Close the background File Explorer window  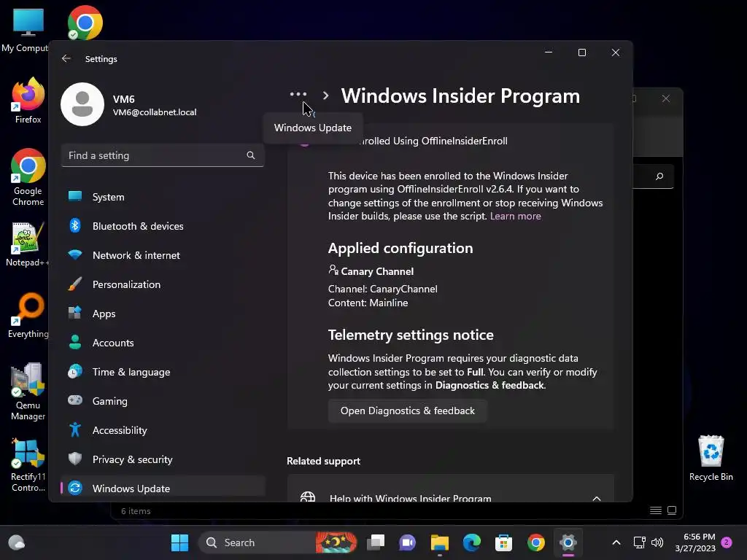pyautogui.click(x=665, y=98)
